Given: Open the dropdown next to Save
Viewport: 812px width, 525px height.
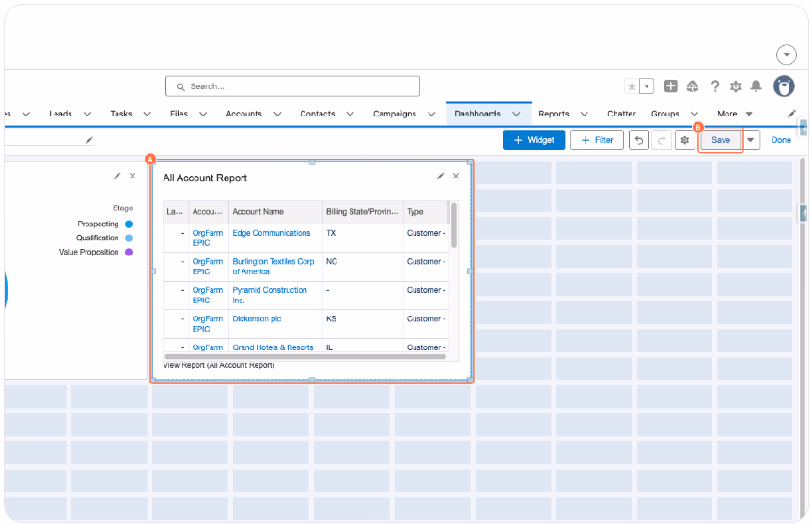Looking at the screenshot, I should tap(750, 140).
